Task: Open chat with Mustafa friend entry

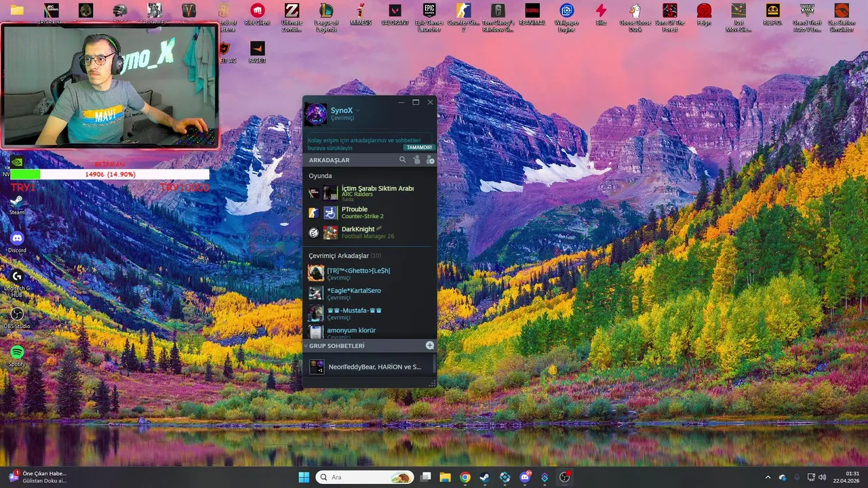Action: pos(370,313)
